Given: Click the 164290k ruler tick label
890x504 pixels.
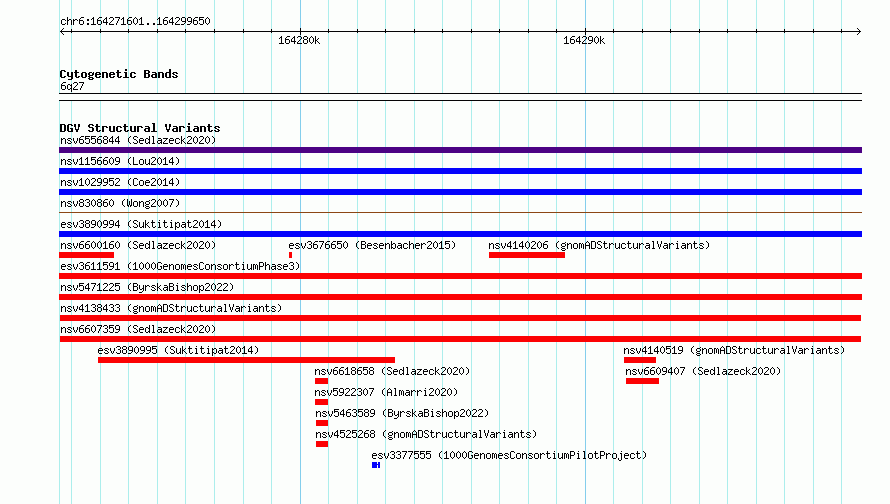Looking at the screenshot, I should [584, 40].
